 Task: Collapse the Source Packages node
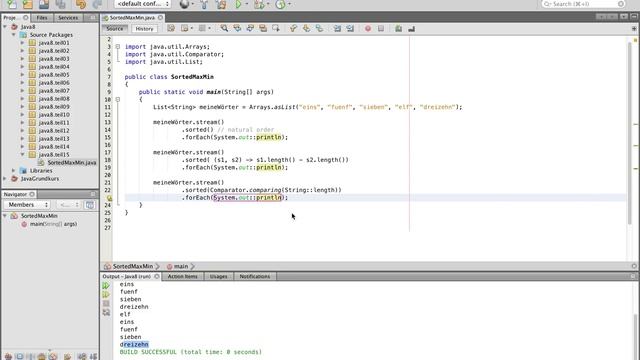(x=13, y=35)
